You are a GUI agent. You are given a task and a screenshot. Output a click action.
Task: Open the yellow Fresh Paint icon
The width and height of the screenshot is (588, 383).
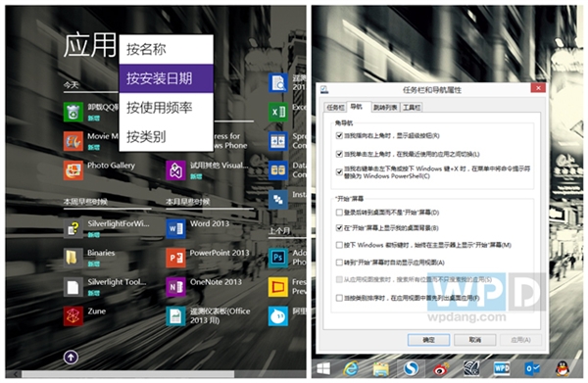click(x=278, y=287)
